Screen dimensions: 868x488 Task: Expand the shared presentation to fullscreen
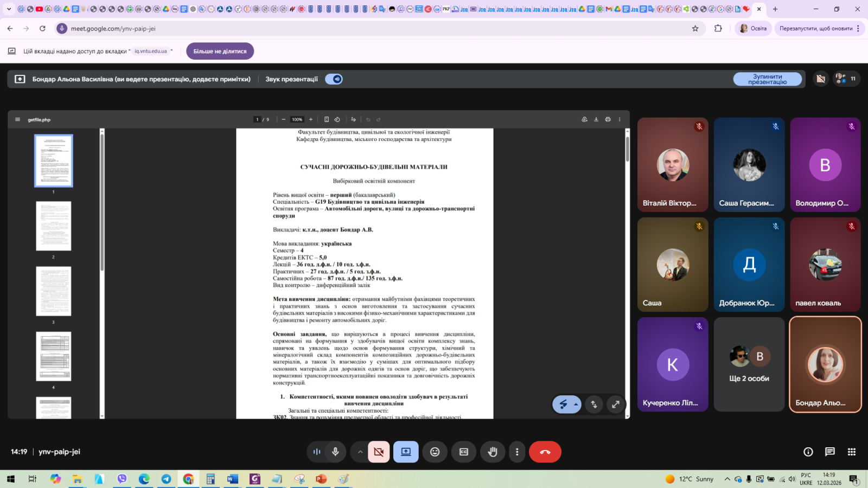coord(615,404)
